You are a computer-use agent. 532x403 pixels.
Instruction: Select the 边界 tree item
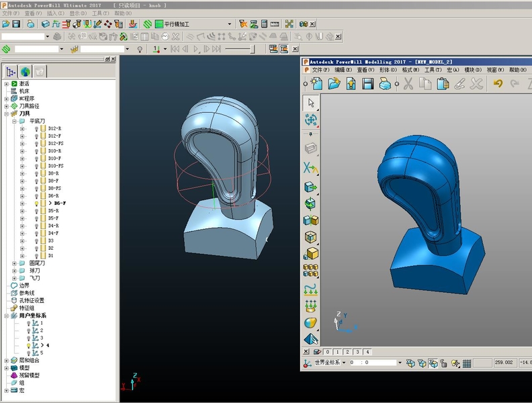point(24,285)
